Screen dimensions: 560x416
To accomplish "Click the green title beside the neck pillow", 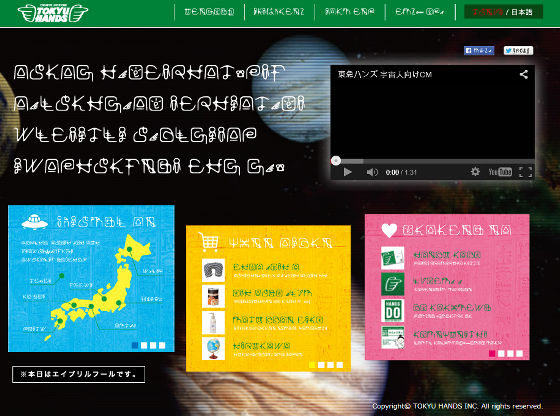I will click(266, 267).
